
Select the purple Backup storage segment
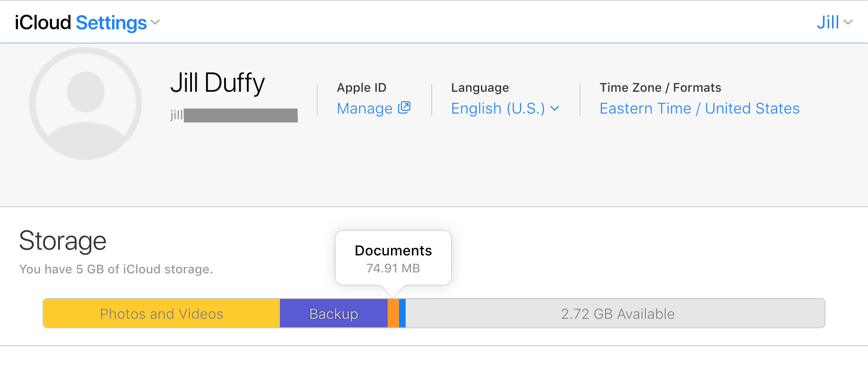334,313
